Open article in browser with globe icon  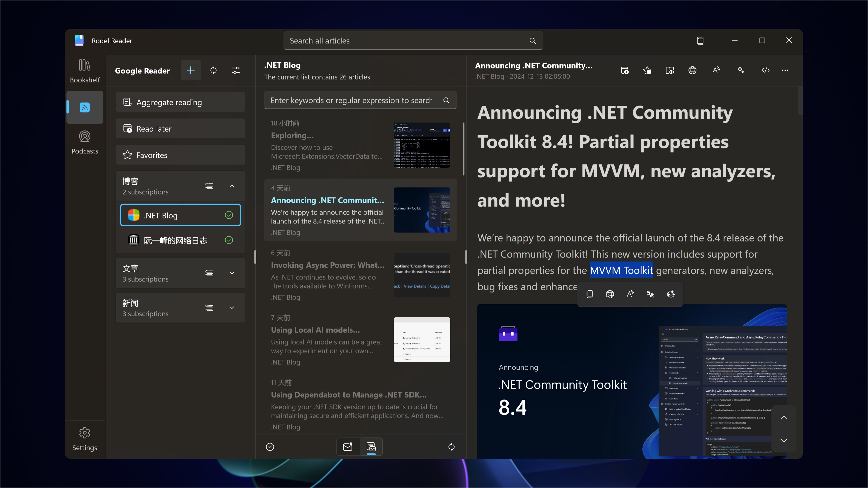click(x=692, y=70)
